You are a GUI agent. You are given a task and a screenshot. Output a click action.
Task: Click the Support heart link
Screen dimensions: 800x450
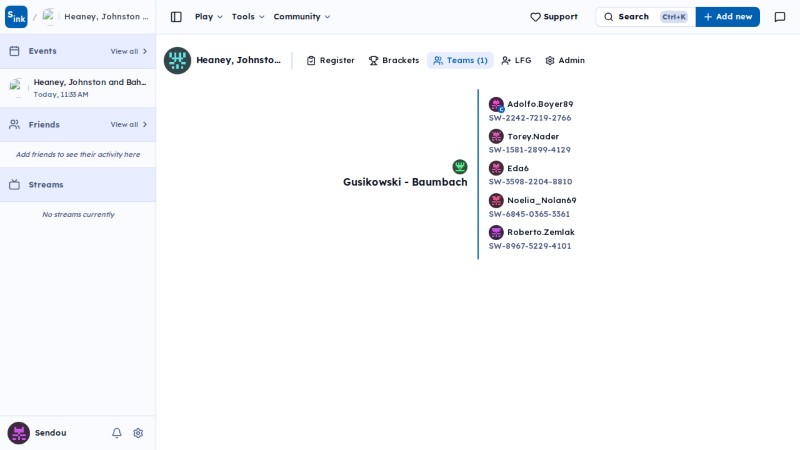tap(554, 17)
